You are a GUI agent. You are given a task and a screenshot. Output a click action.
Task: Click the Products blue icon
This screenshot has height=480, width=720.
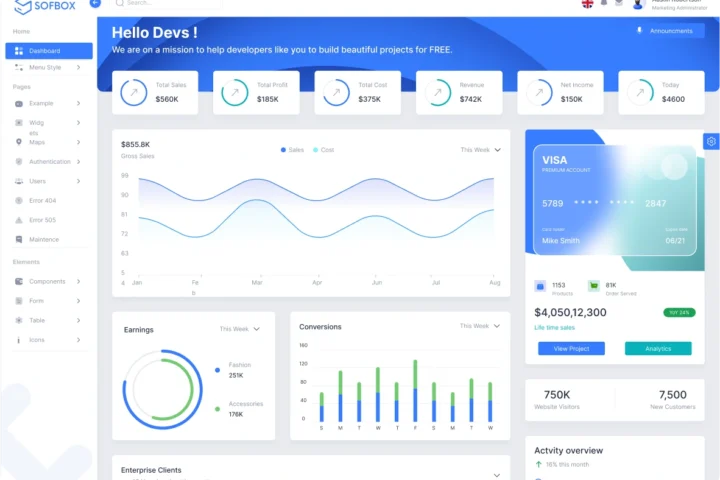click(540, 286)
